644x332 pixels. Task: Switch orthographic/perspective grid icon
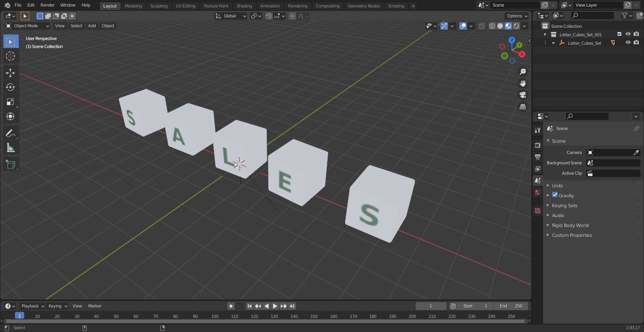(523, 107)
